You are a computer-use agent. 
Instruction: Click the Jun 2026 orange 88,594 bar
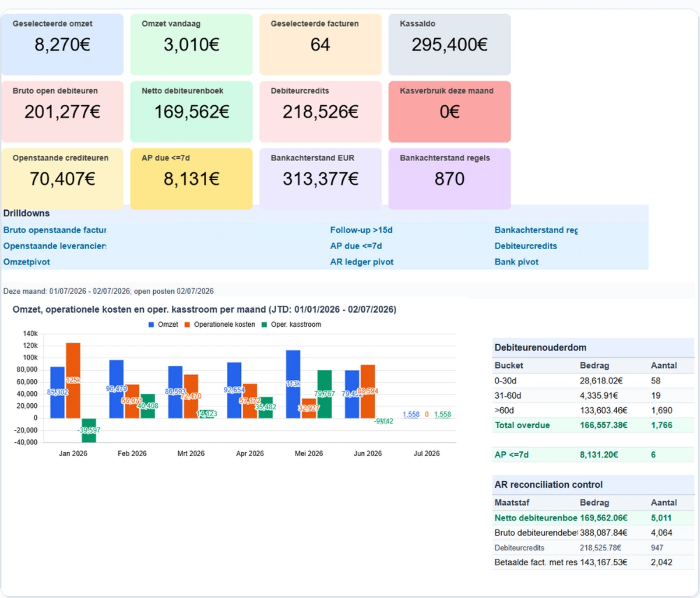tap(368, 392)
